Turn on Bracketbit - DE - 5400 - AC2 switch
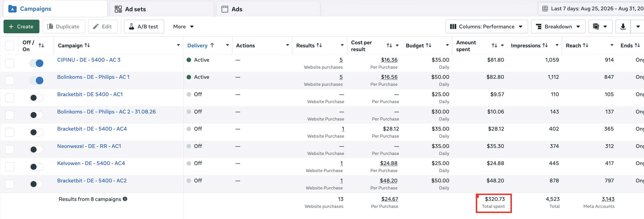The image size is (644, 219). pos(37,184)
